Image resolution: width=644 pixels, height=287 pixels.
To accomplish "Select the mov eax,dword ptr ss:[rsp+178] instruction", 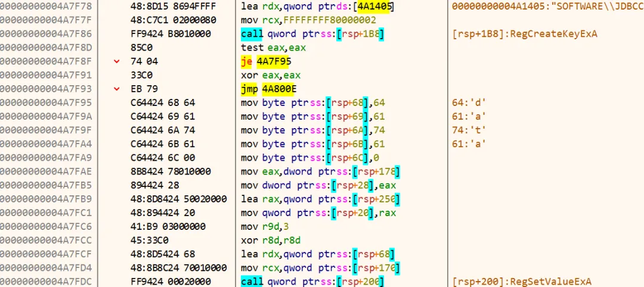I will click(321, 171).
